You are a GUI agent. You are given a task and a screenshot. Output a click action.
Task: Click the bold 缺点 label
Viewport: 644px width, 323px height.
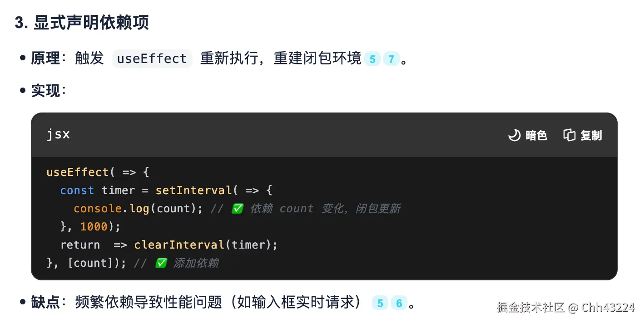coord(45,303)
